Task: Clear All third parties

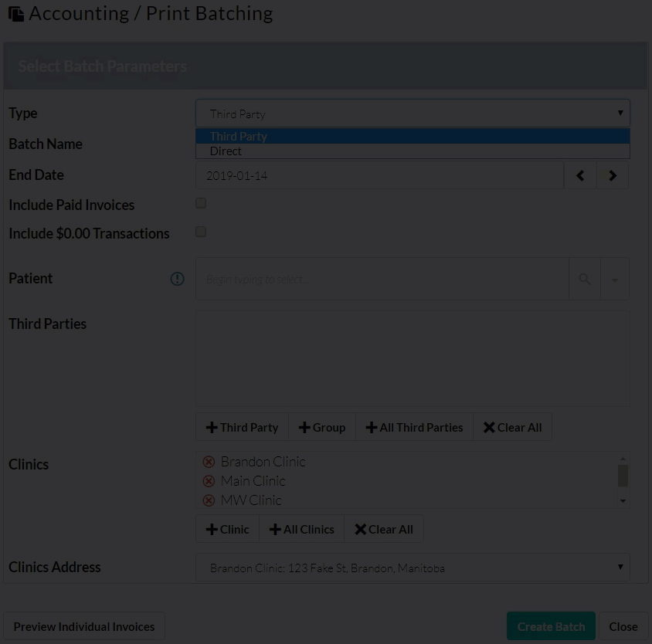Action: [513, 427]
